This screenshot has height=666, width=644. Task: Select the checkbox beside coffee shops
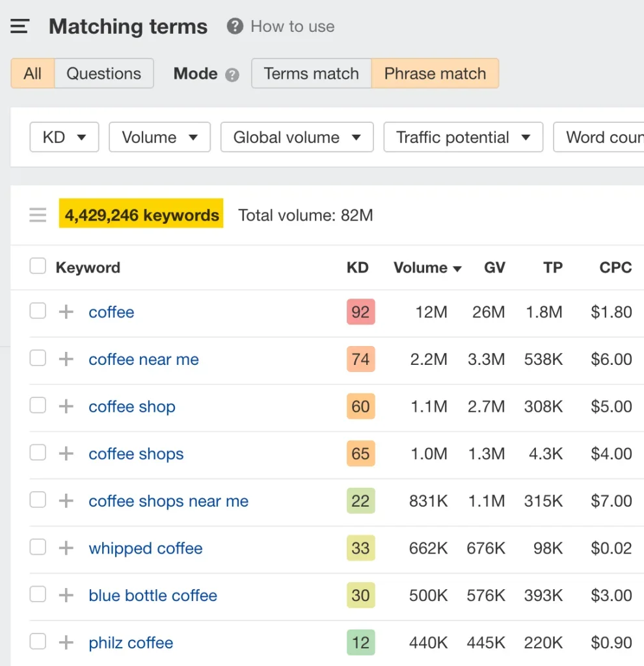pyautogui.click(x=37, y=453)
